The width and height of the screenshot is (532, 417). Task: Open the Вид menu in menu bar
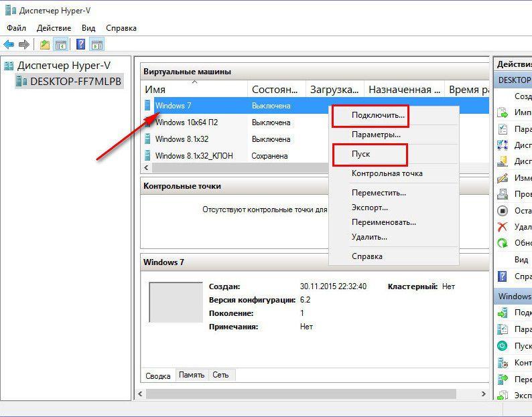coord(88,28)
